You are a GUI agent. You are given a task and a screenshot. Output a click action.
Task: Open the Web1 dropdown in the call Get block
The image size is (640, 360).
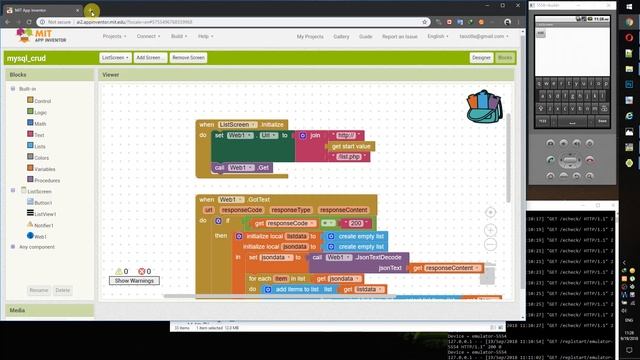click(241, 168)
